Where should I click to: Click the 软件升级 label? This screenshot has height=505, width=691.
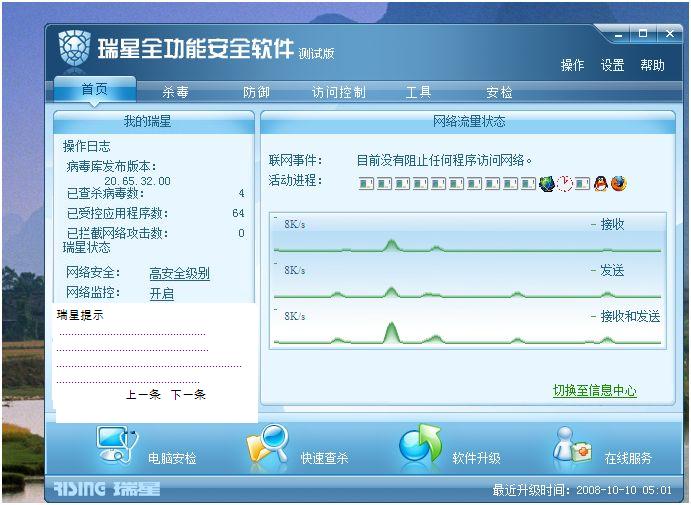[476, 458]
